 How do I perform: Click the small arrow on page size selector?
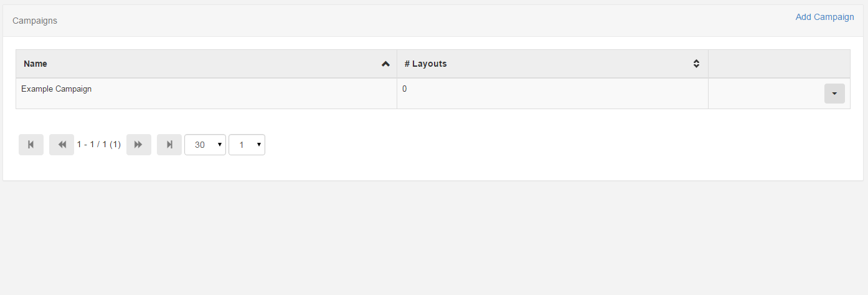pyautogui.click(x=219, y=145)
